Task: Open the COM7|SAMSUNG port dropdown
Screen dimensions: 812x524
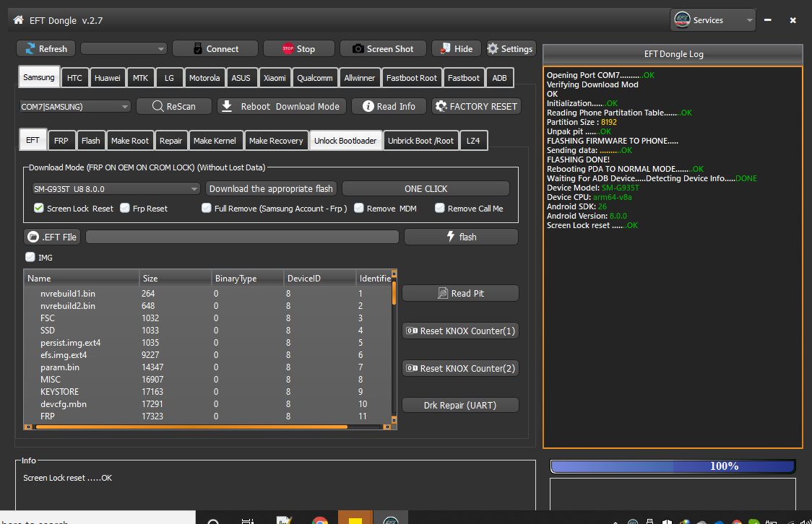Action: point(75,107)
